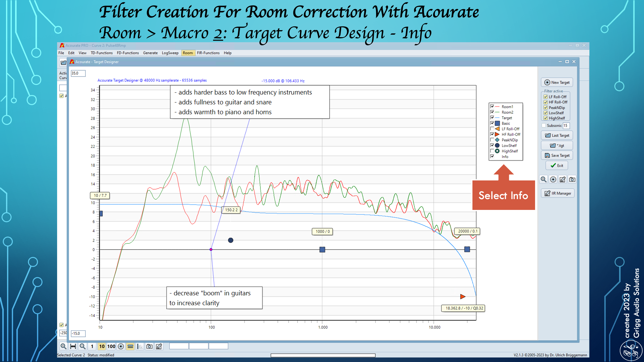The height and width of the screenshot is (362, 644).
Task: Open the FD-Functions menu
Action: click(128, 53)
